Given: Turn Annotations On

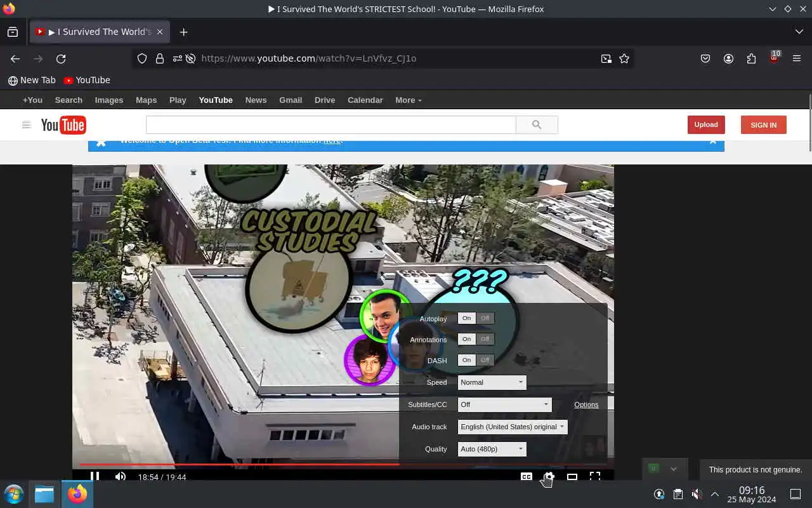Looking at the screenshot, I should point(467,339).
